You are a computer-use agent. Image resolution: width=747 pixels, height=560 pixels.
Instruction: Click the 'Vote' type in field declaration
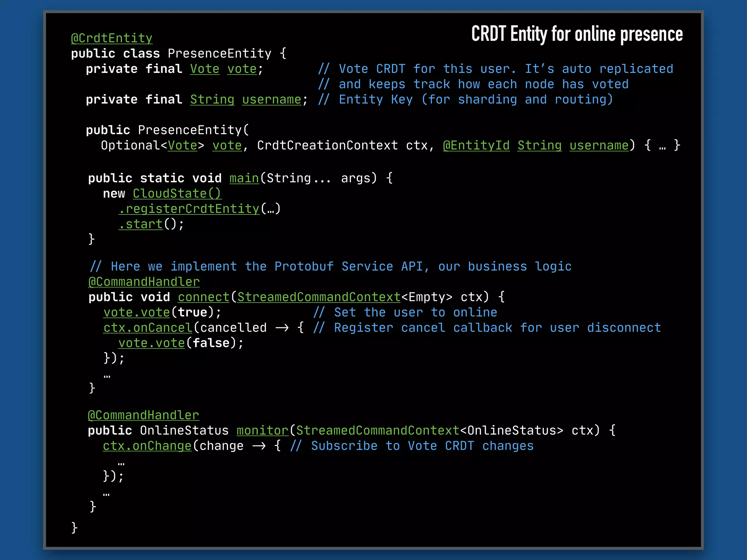(x=205, y=69)
